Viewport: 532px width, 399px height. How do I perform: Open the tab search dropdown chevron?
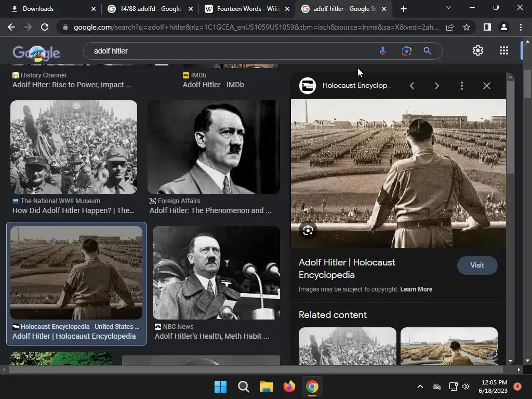(x=448, y=7)
